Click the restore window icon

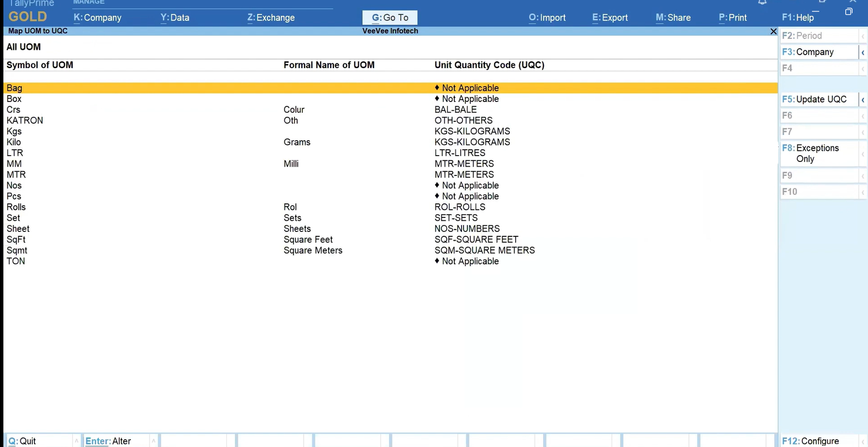(849, 12)
